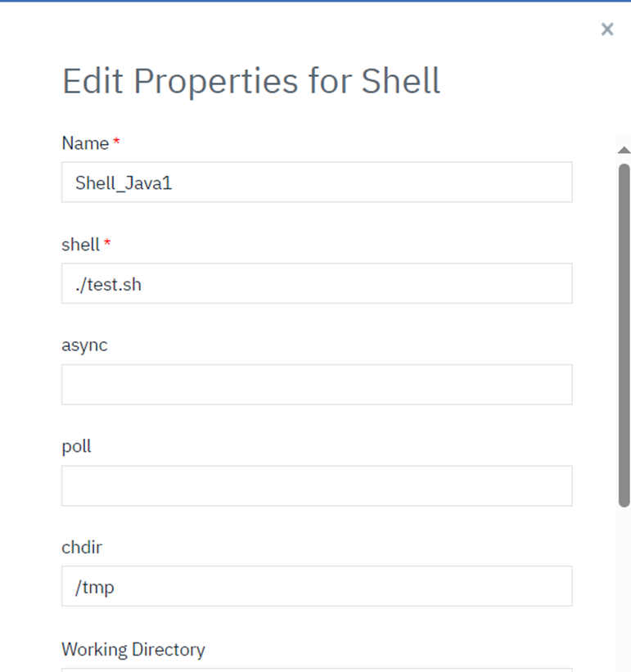Click inside the async input field
Viewport: 631px width, 672px height.
pyautogui.click(x=316, y=384)
